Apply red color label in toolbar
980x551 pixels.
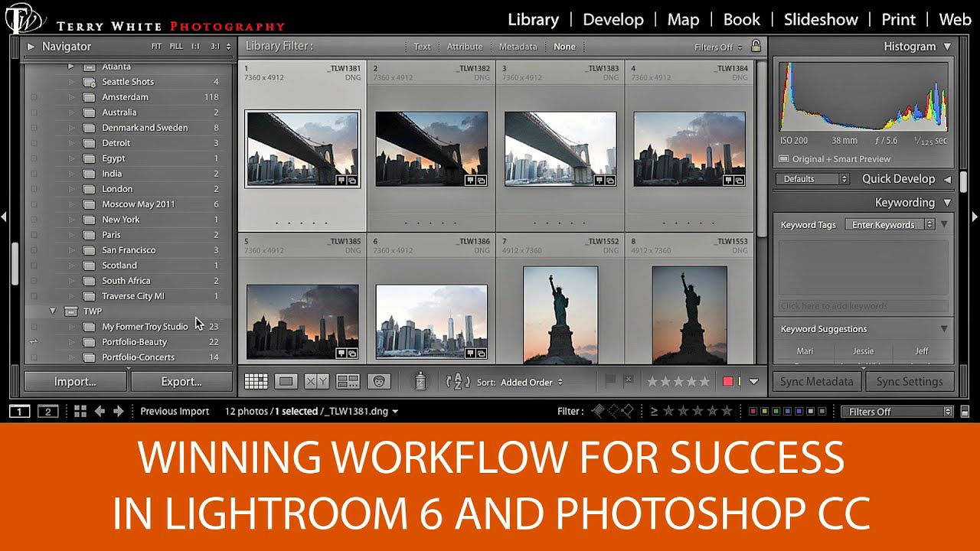(x=728, y=382)
